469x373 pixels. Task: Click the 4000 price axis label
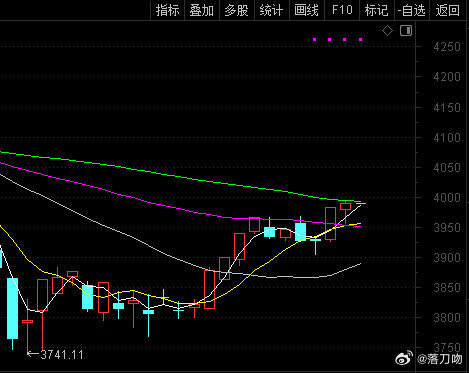click(x=447, y=198)
